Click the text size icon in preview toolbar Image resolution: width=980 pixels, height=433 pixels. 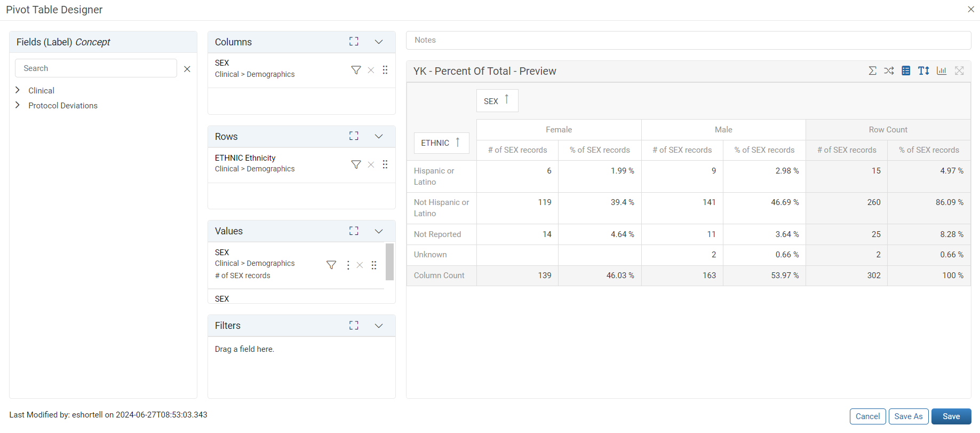pos(923,70)
